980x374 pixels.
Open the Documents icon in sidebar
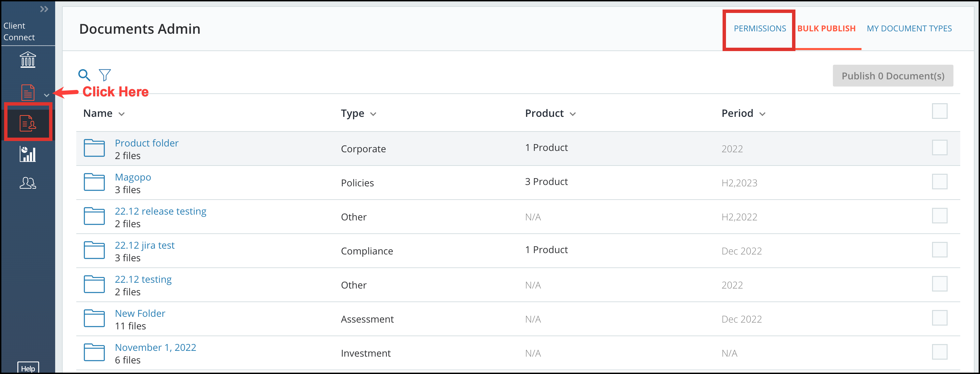28,92
